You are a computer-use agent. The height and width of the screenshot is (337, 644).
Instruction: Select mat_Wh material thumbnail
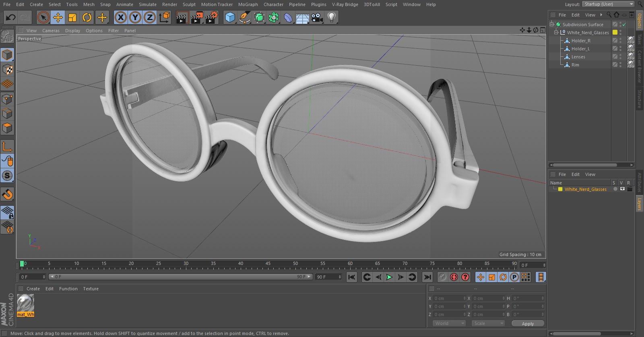pos(25,303)
